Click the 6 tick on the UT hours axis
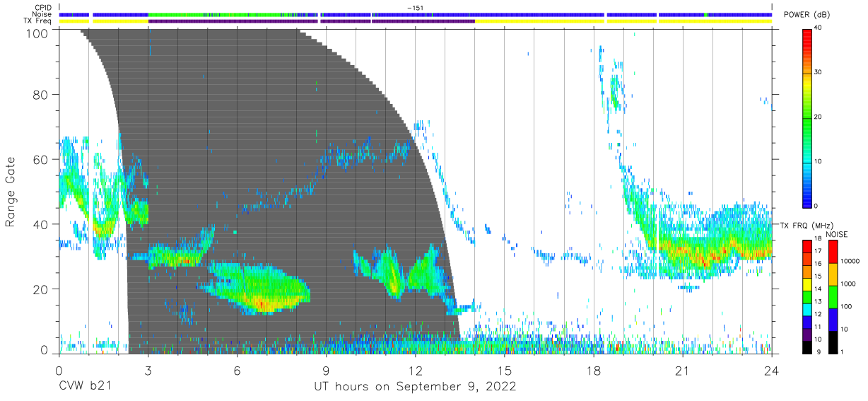Screen dimensions: 868x401 (x=237, y=370)
